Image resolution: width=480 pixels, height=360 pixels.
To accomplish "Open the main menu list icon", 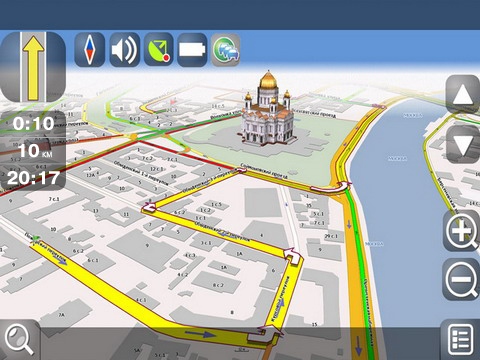I will coord(461,339).
